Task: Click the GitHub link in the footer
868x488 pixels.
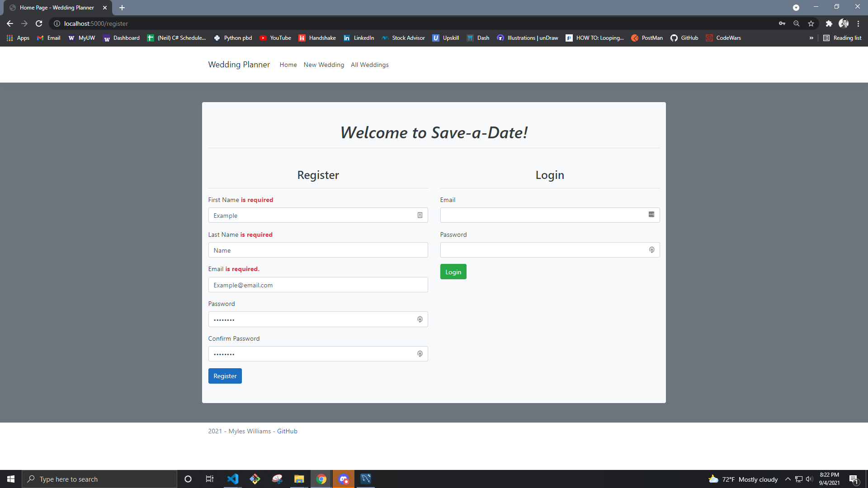Action: [288, 431]
